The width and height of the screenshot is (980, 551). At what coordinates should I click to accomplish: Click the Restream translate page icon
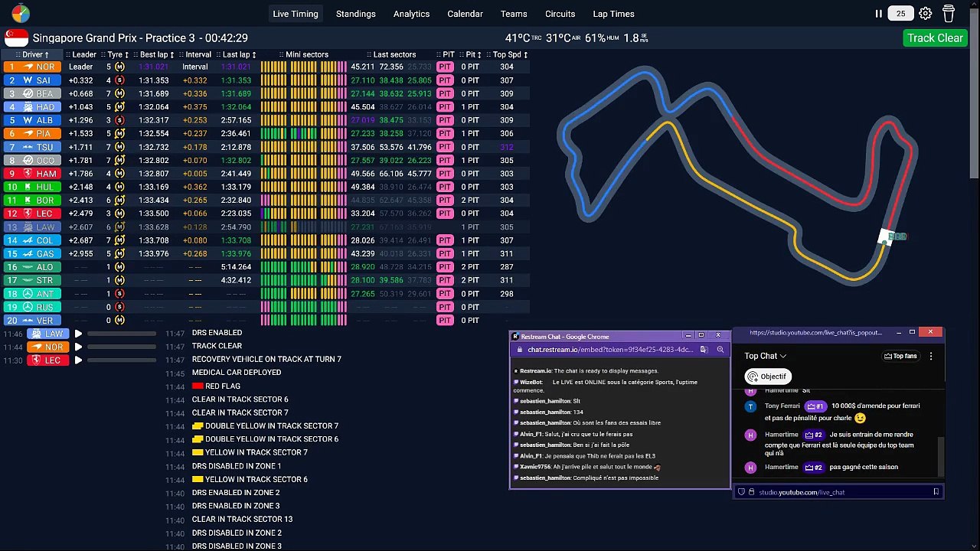(x=704, y=350)
